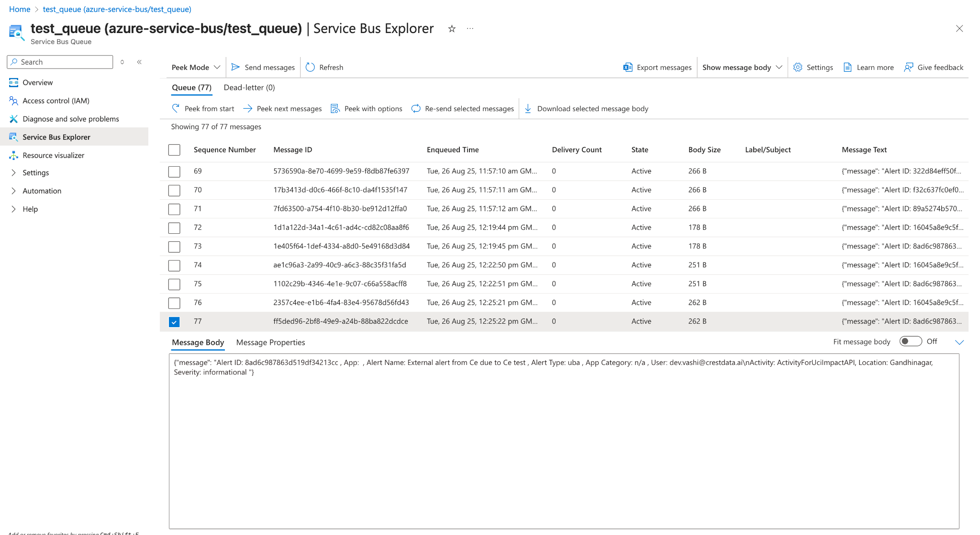Sort by the Enqueued Time column header
The height and width of the screenshot is (535, 980).
tap(453, 149)
